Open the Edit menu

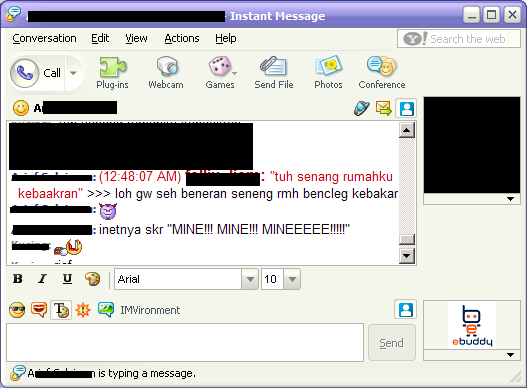click(100, 38)
